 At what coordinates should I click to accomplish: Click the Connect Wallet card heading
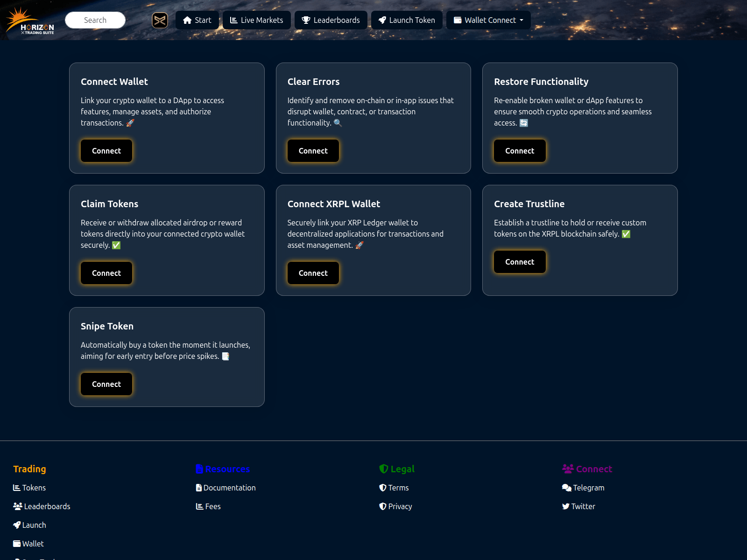(x=114, y=82)
